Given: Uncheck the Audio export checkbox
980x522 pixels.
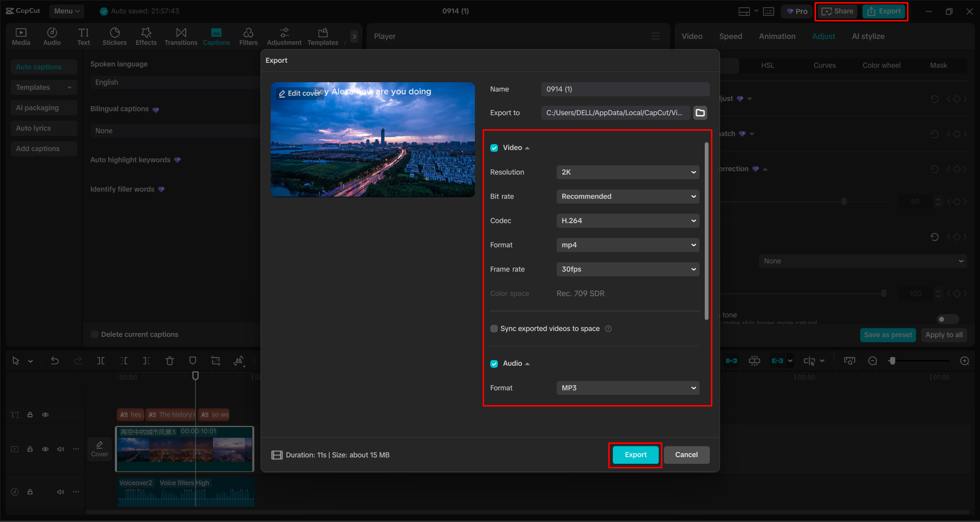Looking at the screenshot, I should (x=494, y=363).
